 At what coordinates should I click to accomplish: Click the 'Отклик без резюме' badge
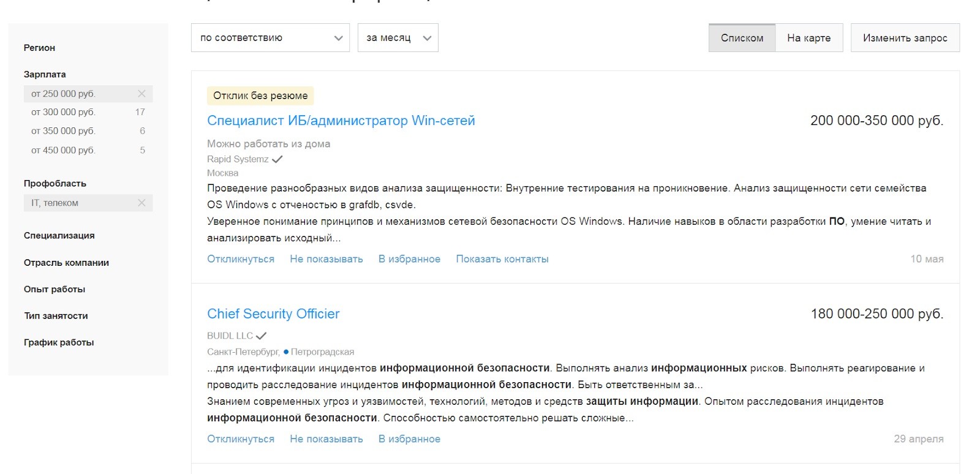point(259,96)
